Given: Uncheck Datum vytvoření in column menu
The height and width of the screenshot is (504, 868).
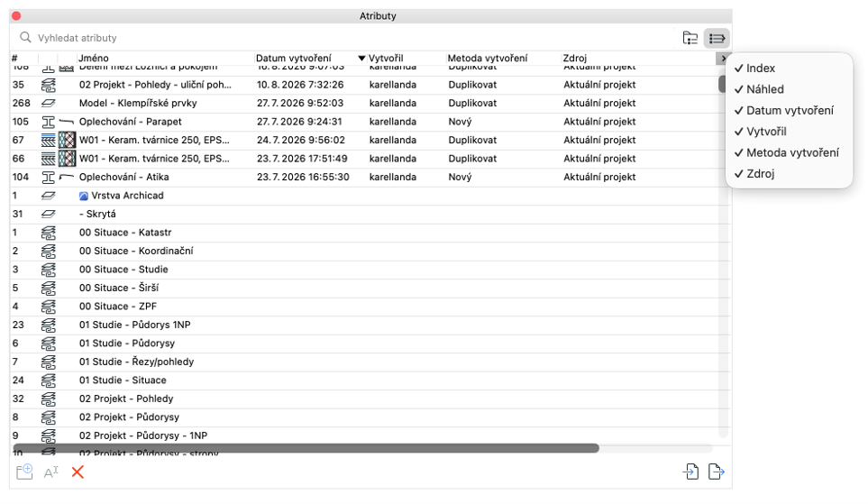Looking at the screenshot, I should [x=789, y=110].
